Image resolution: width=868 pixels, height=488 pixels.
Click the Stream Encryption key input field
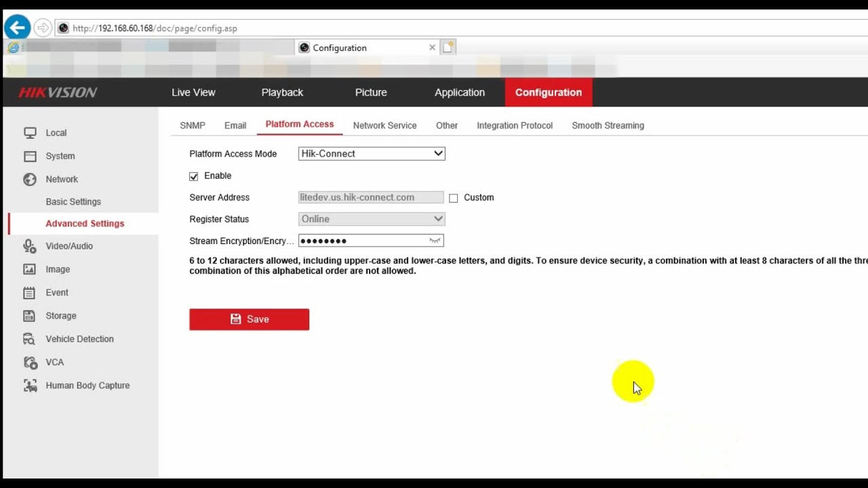click(371, 241)
